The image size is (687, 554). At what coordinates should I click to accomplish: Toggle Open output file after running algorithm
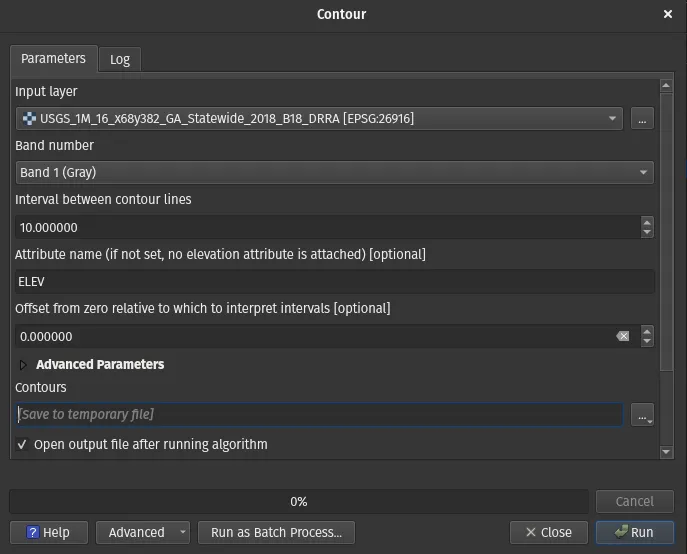23,444
